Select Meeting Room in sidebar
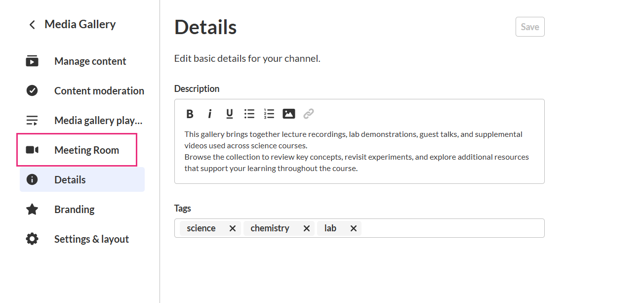644x303 pixels. tap(86, 150)
